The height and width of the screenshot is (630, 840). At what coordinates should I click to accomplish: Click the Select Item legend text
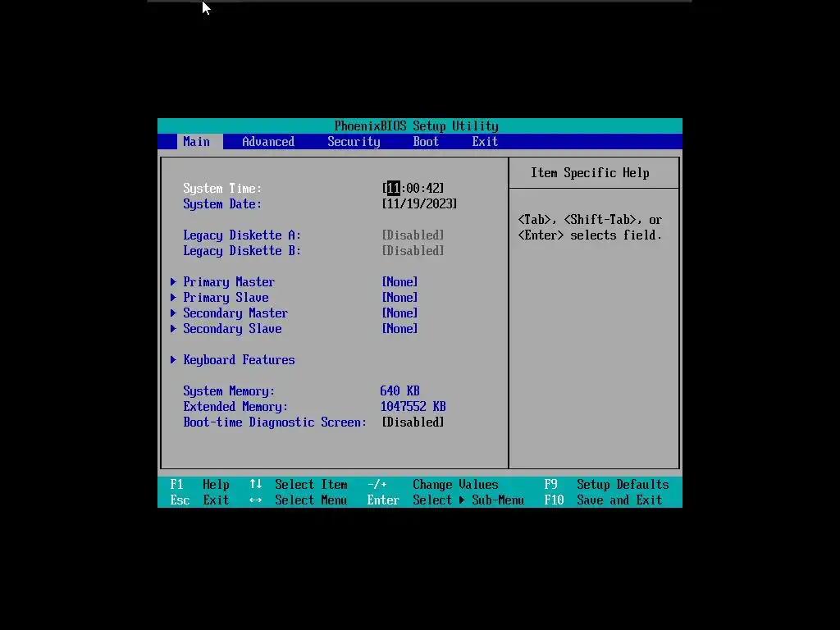coord(311,484)
